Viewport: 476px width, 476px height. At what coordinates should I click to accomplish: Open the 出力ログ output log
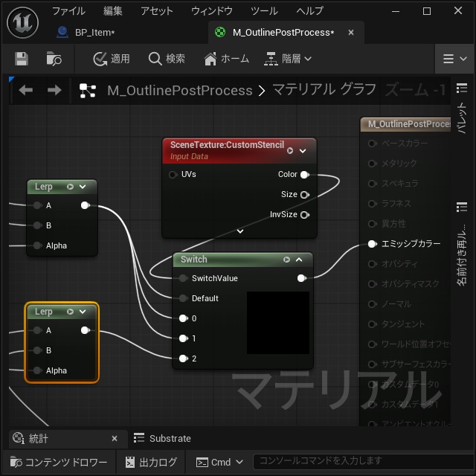pyautogui.click(x=151, y=462)
